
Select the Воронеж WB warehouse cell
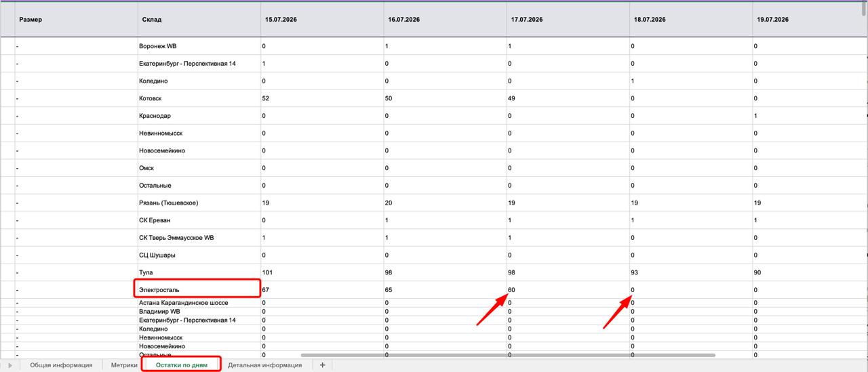point(199,46)
